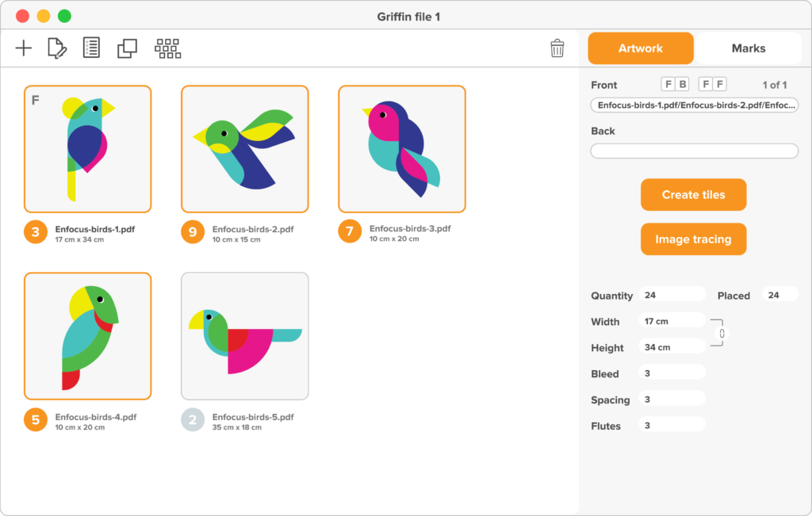Select the Artwork tab
This screenshot has height=516, width=812.
(641, 48)
